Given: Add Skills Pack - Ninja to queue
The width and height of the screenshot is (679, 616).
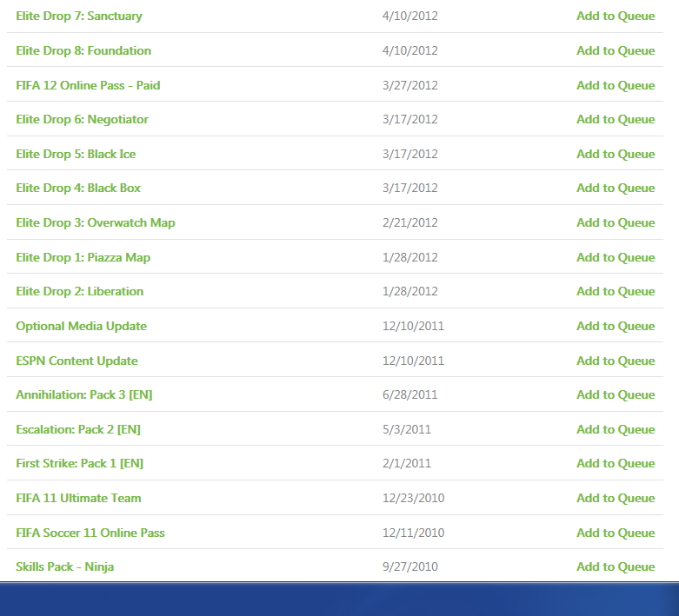Looking at the screenshot, I should point(616,567).
